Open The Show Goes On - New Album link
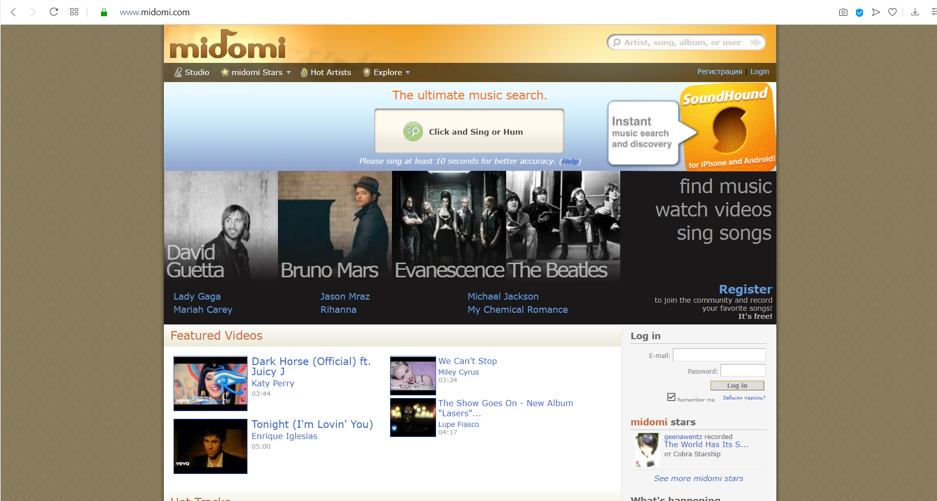Viewport: 937px width, 501px height. tap(506, 408)
